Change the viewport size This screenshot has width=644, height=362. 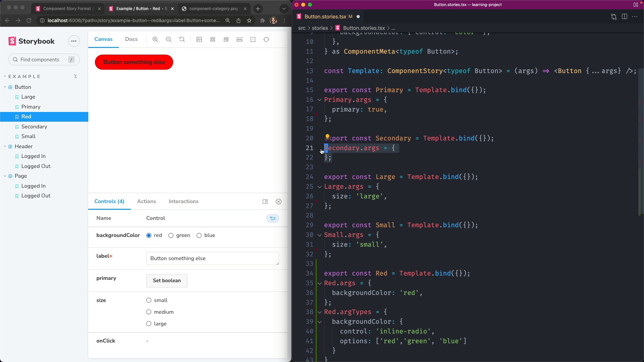[x=226, y=40]
